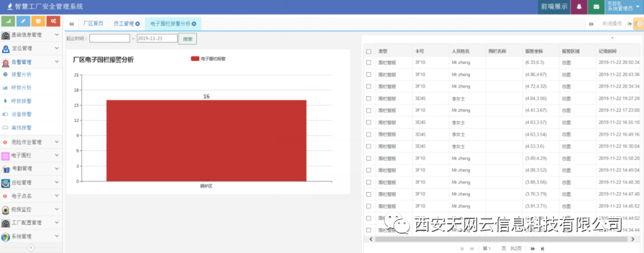Expand the 考勤管理 menu chevron
The image size is (644, 253).
[x=57, y=168]
